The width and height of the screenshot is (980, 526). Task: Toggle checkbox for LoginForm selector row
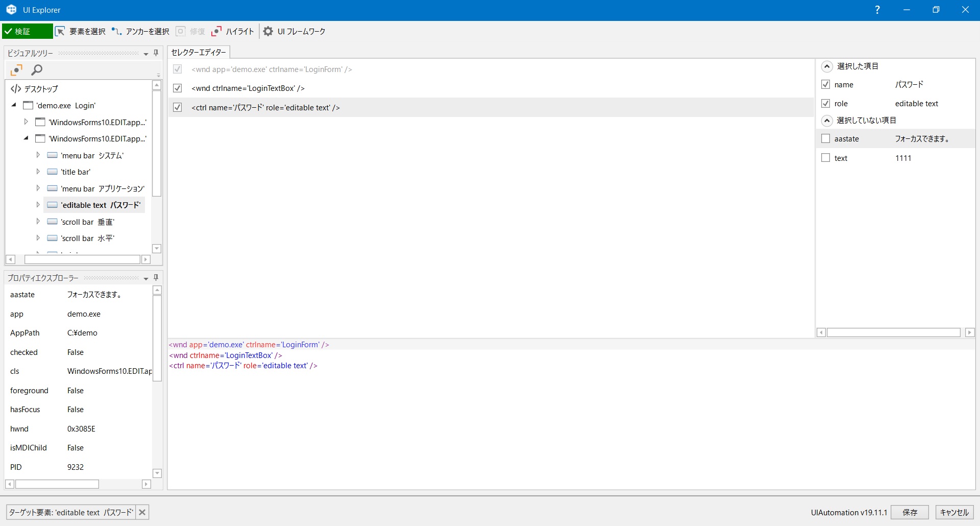(x=178, y=69)
